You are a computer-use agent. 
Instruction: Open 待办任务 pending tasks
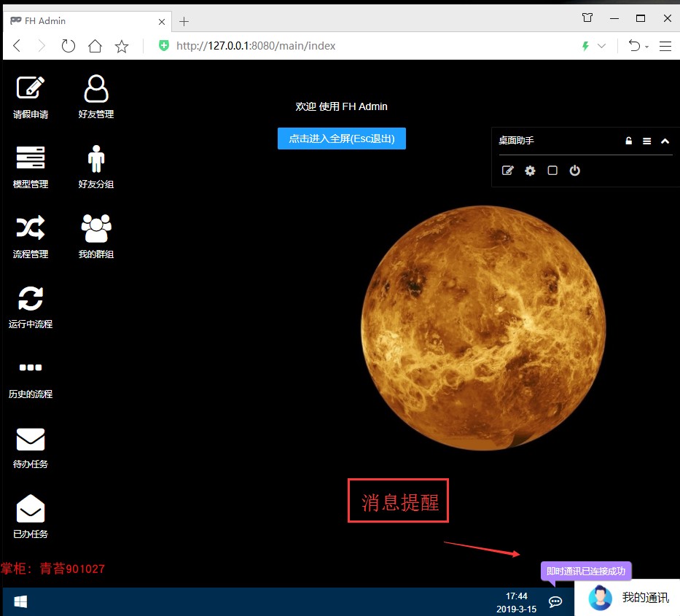[31, 448]
